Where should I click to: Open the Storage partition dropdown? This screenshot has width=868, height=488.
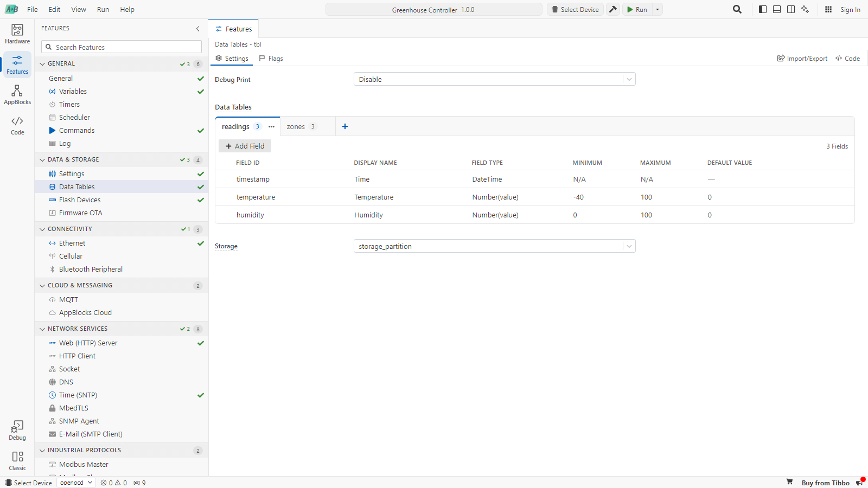(x=494, y=246)
